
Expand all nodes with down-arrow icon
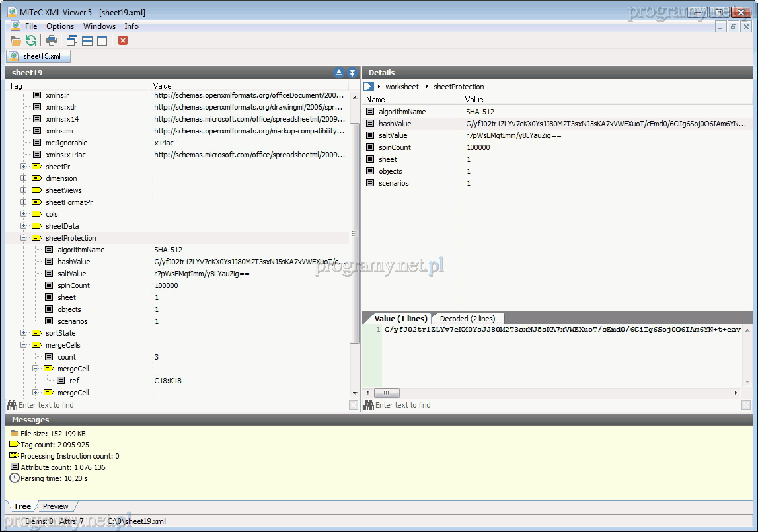(352, 73)
